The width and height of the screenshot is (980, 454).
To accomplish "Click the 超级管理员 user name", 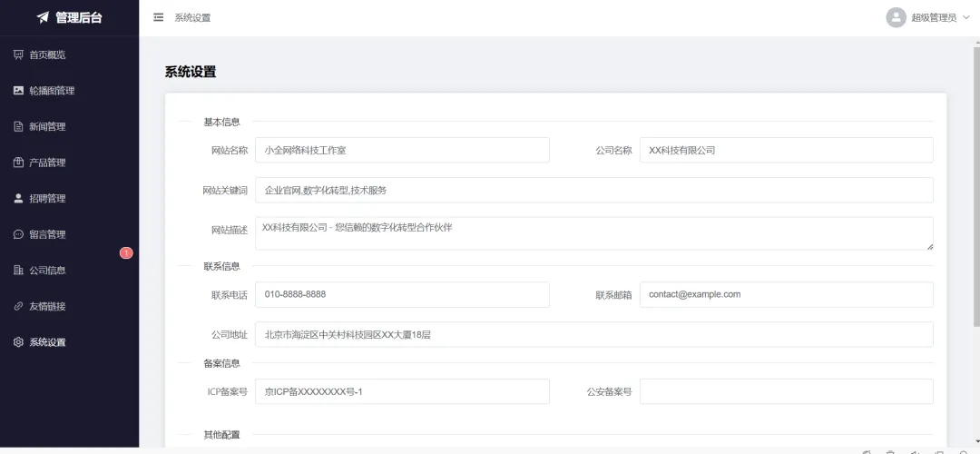I will [x=934, y=17].
